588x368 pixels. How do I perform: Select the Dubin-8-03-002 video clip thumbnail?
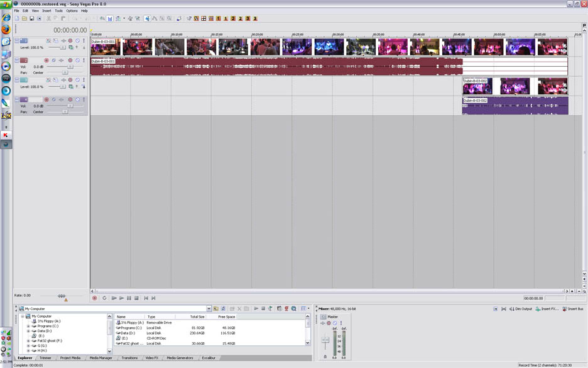[477, 86]
